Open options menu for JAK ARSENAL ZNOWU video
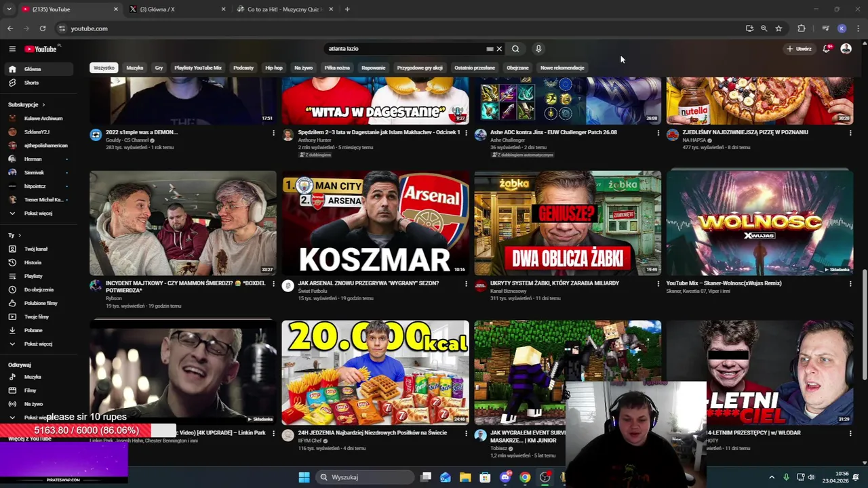The width and height of the screenshot is (868, 488). [466, 284]
